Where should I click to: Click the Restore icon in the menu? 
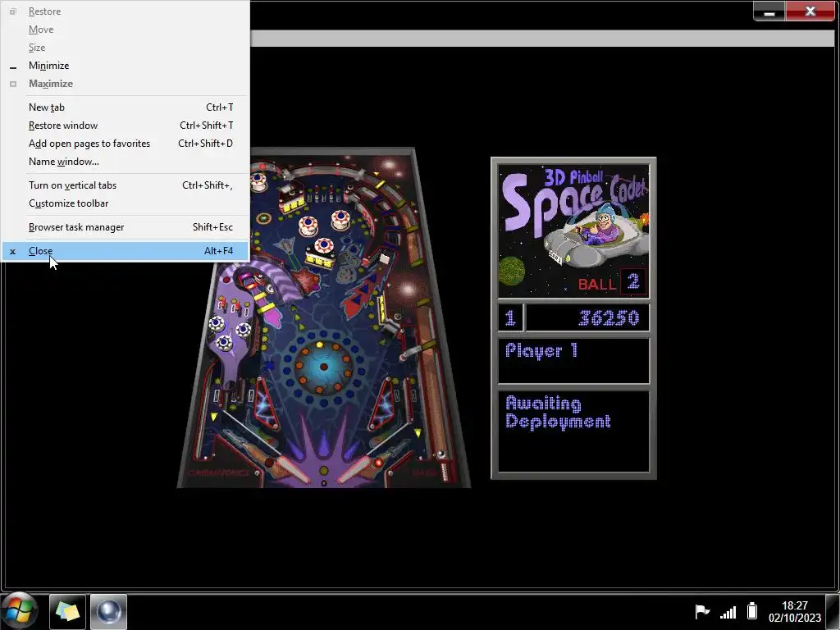[13, 11]
